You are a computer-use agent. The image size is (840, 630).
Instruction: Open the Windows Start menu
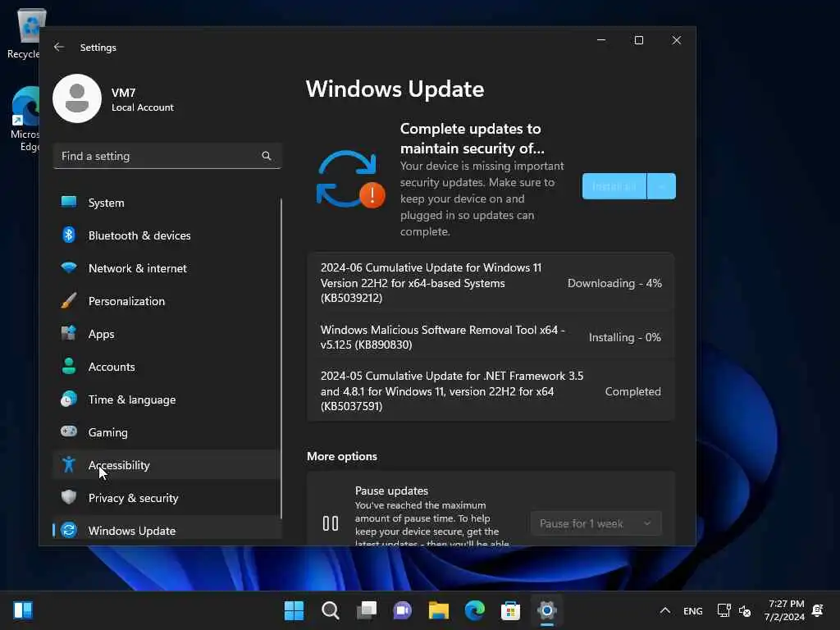pyautogui.click(x=294, y=610)
